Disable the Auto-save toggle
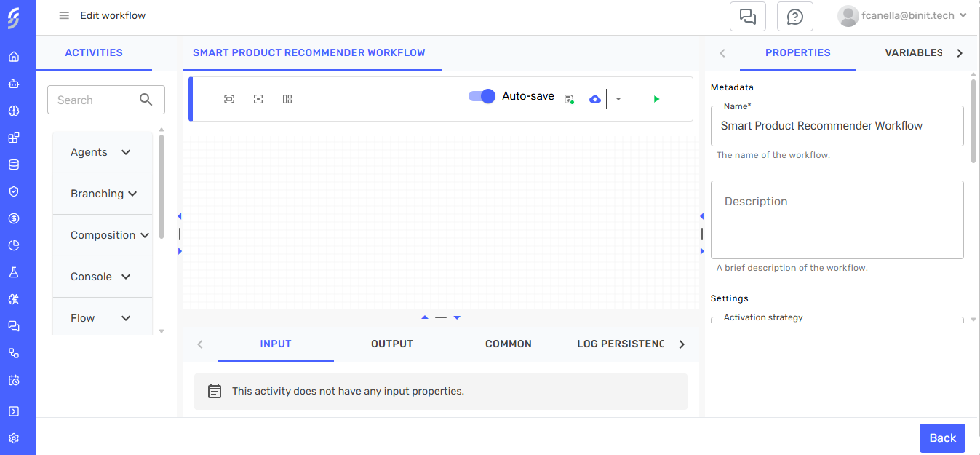Screen dimensions: 980x455 (481, 95)
